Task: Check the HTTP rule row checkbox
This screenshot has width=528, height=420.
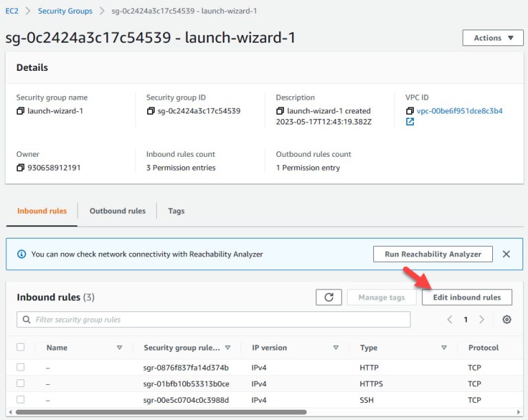Action: [21, 367]
